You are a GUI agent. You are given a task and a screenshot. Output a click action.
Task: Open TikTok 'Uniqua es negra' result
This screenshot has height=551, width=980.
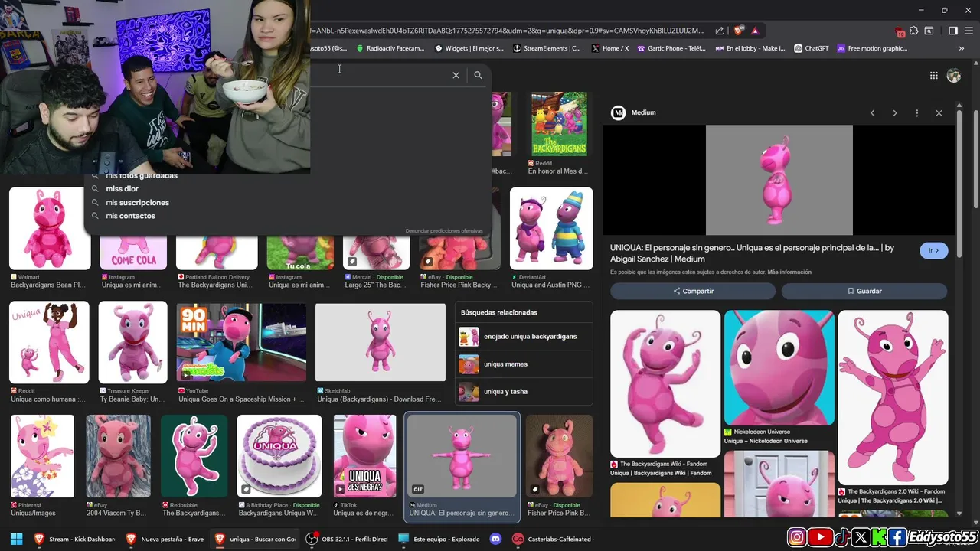pos(364,456)
